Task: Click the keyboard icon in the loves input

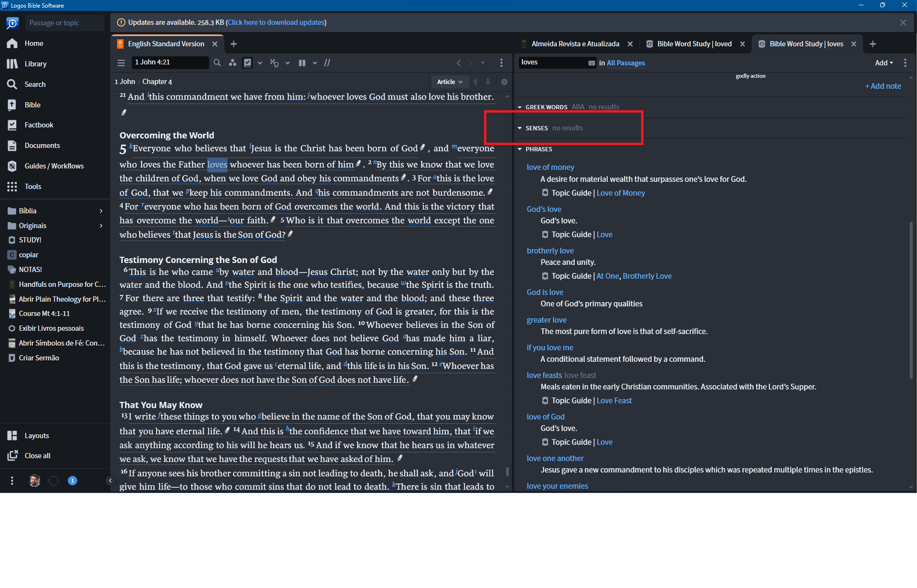Action: click(x=591, y=63)
